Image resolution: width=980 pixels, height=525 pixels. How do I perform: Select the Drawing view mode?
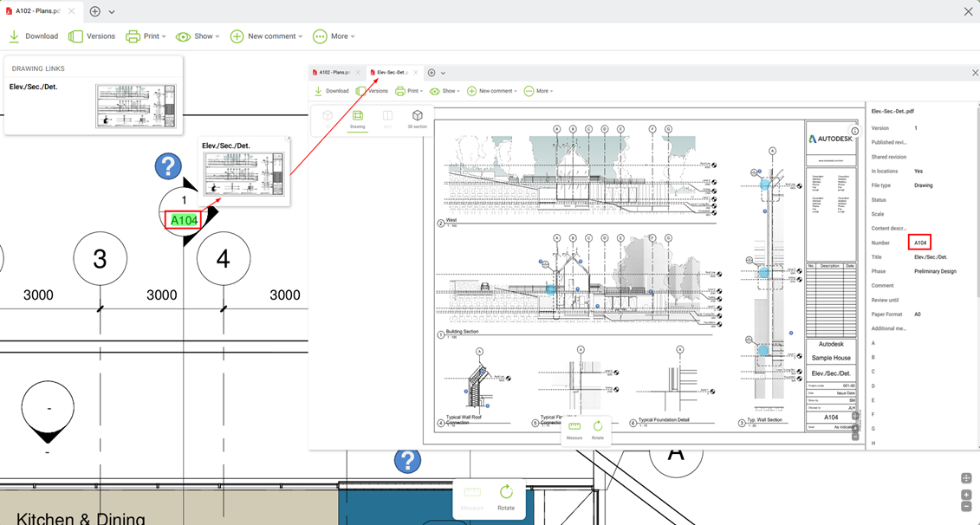[357, 119]
